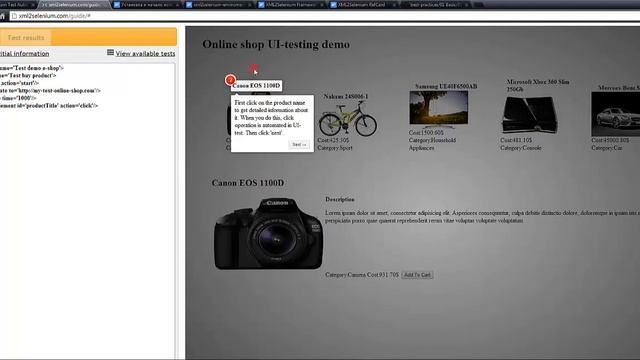640x360 pixels.
Task: Click the Online shop UI-testing demo heading
Action: [x=276, y=44]
